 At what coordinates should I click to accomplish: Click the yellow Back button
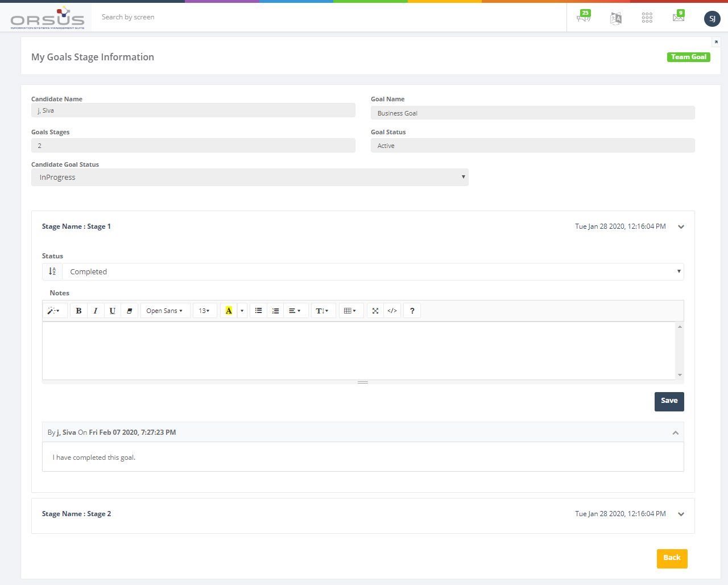click(672, 558)
